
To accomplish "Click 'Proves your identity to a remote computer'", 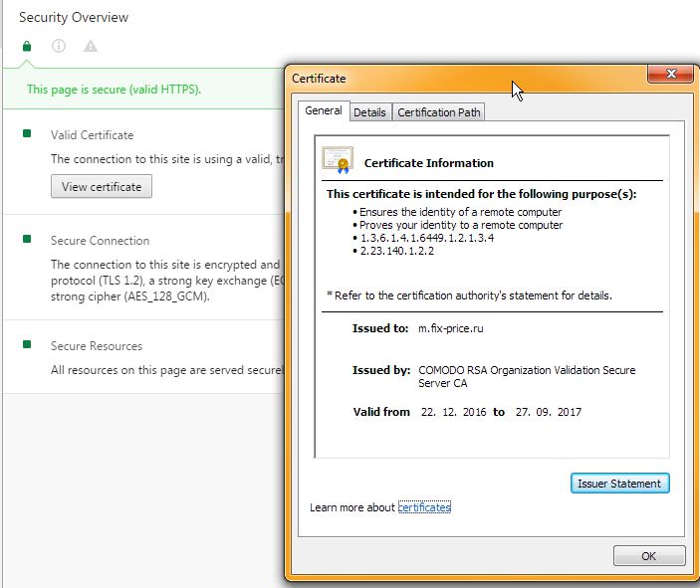I will tap(461, 225).
